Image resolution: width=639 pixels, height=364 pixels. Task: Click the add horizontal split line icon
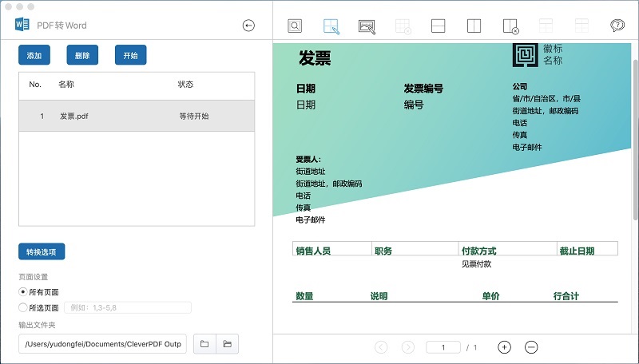(438, 26)
